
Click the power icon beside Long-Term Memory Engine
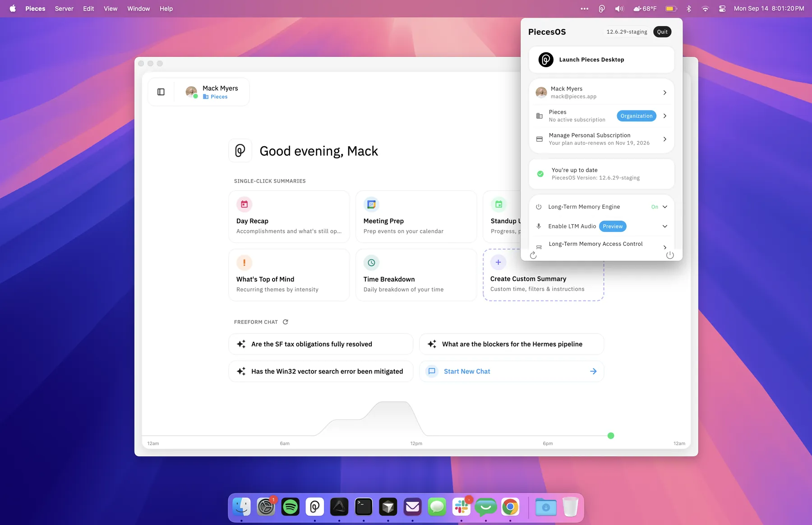tap(539, 207)
